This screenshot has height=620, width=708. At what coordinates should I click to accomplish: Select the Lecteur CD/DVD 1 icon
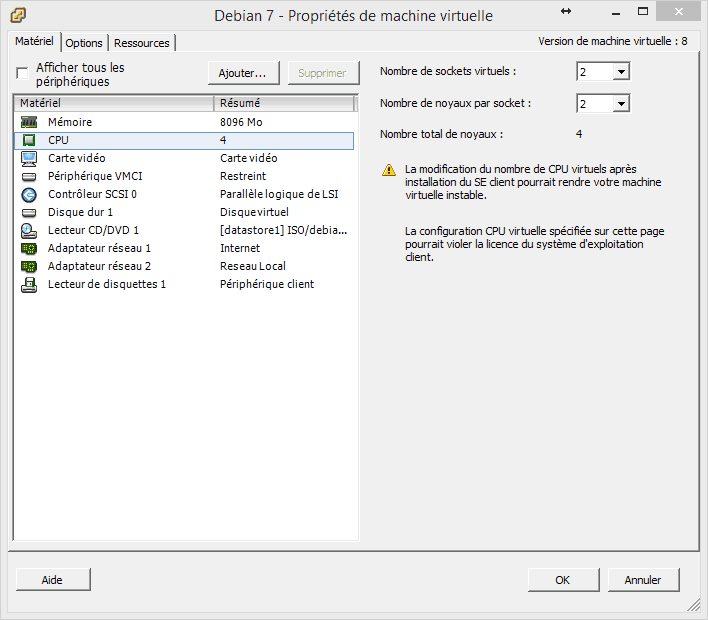[29, 230]
